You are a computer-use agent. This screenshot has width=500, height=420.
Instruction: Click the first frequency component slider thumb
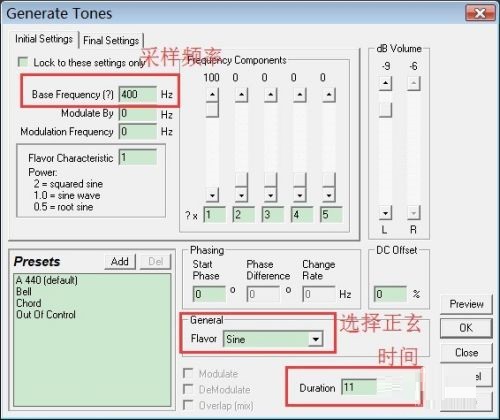pyautogui.click(x=212, y=110)
